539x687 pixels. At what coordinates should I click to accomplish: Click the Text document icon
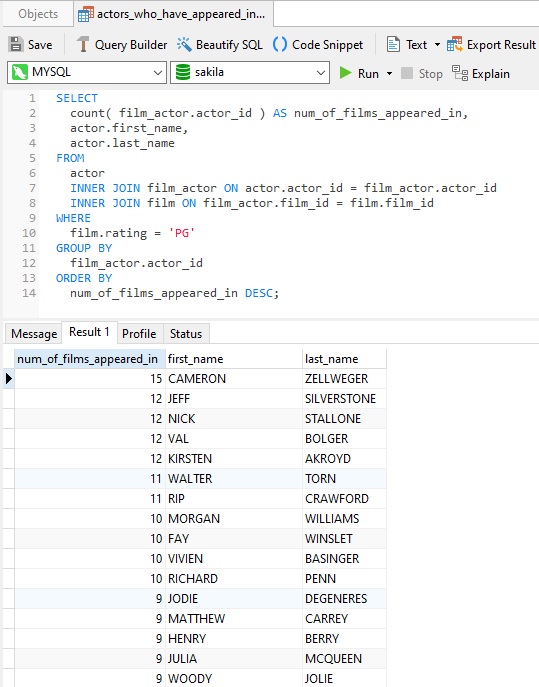coord(393,44)
